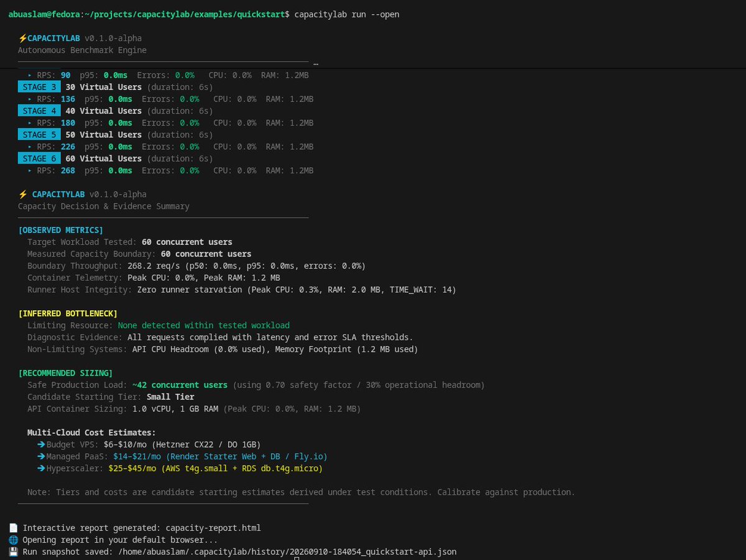
Task: Click the 'capacity-report.html' file name
Action: pos(213,528)
